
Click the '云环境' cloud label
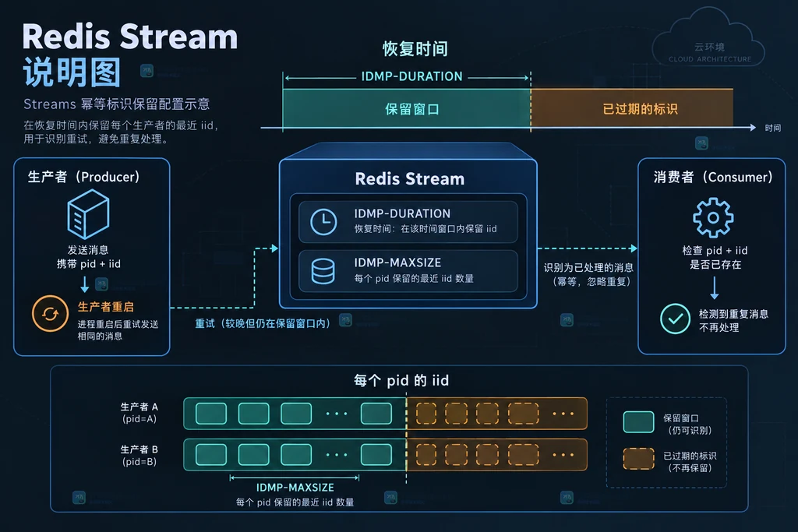coord(709,47)
